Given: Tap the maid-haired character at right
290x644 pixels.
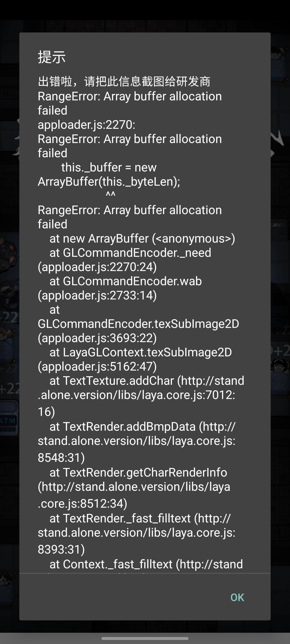Looking at the screenshot, I should [x=279, y=366].
